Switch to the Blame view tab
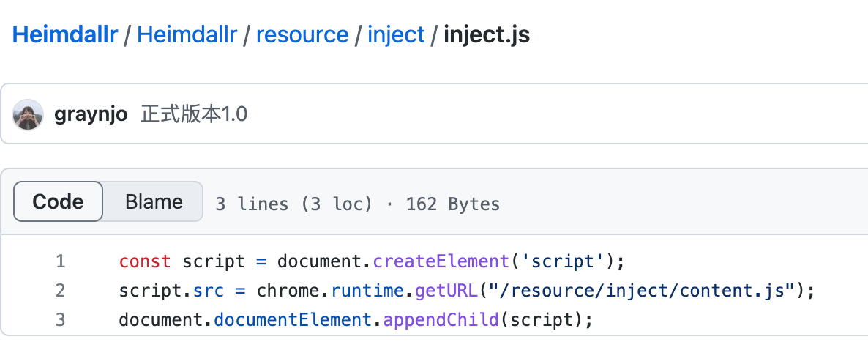 pyautogui.click(x=154, y=201)
